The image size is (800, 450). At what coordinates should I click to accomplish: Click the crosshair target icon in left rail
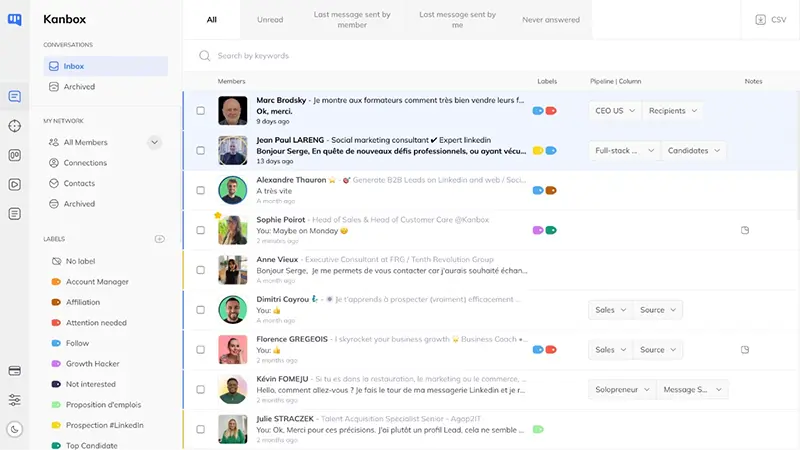point(14,126)
